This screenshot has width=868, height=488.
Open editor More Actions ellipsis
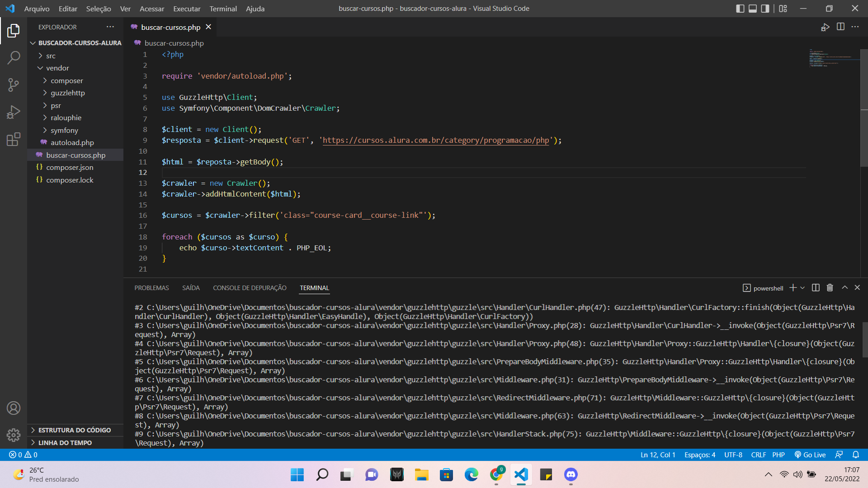855,27
